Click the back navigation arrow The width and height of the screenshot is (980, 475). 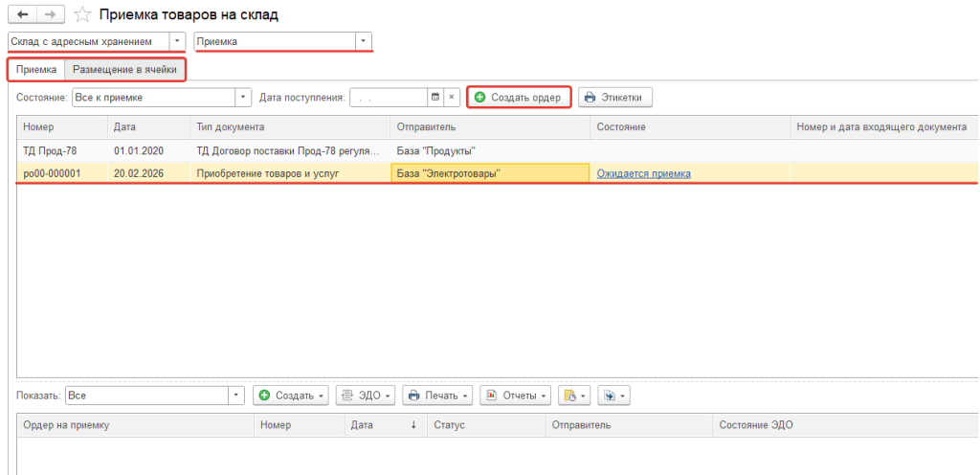[23, 15]
